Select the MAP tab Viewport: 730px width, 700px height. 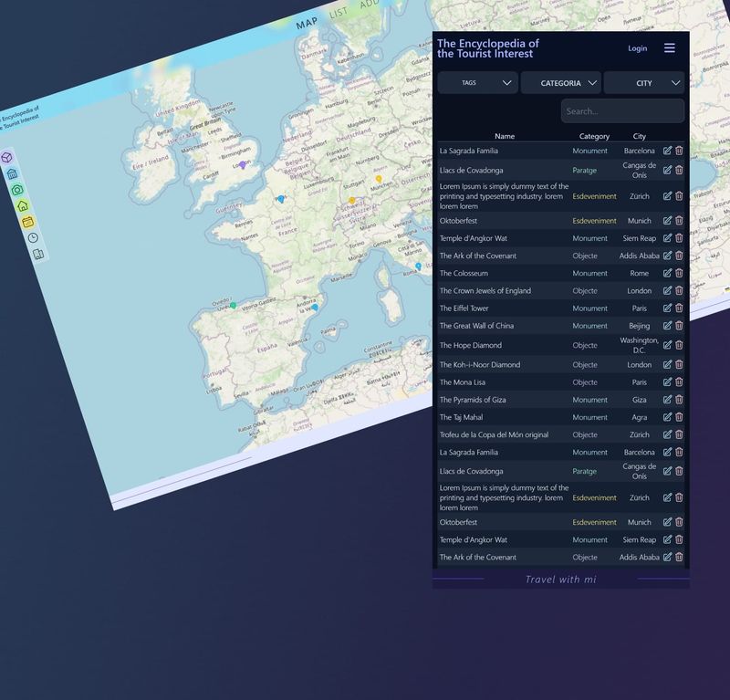pyautogui.click(x=307, y=23)
